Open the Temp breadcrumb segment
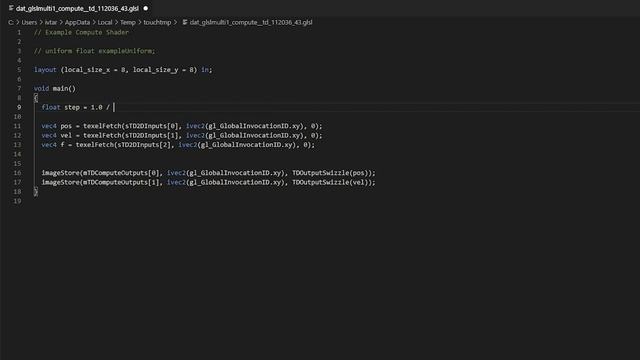 pyautogui.click(x=127, y=22)
